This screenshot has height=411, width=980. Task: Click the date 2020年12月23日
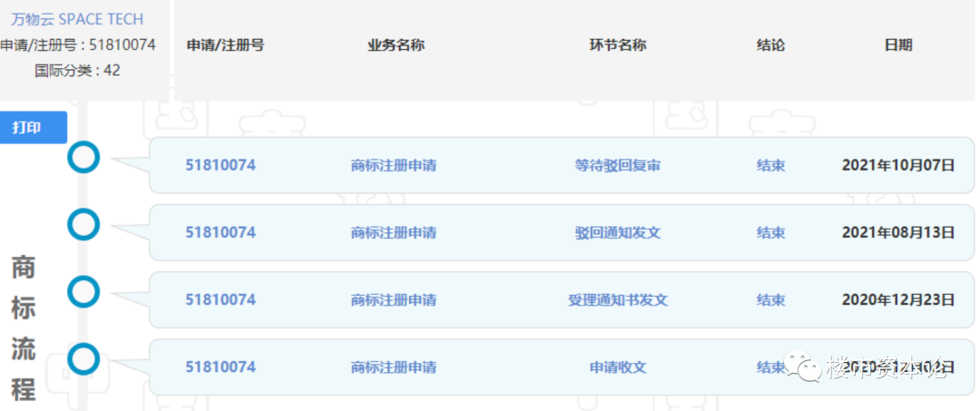[x=898, y=299]
